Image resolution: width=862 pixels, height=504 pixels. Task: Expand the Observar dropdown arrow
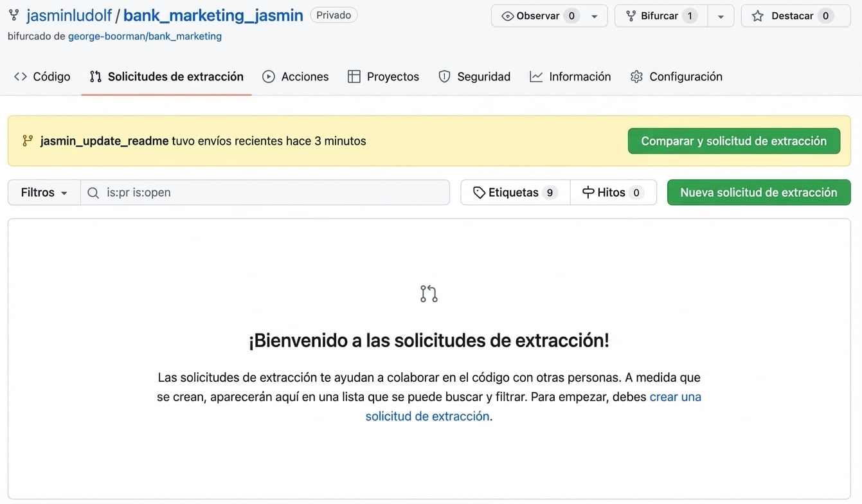point(595,16)
